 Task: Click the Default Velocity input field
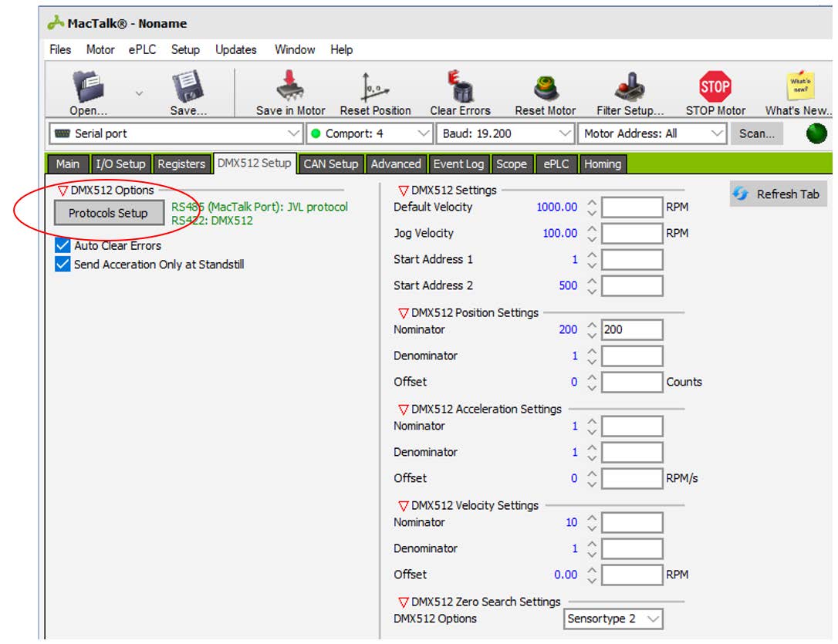pos(632,207)
